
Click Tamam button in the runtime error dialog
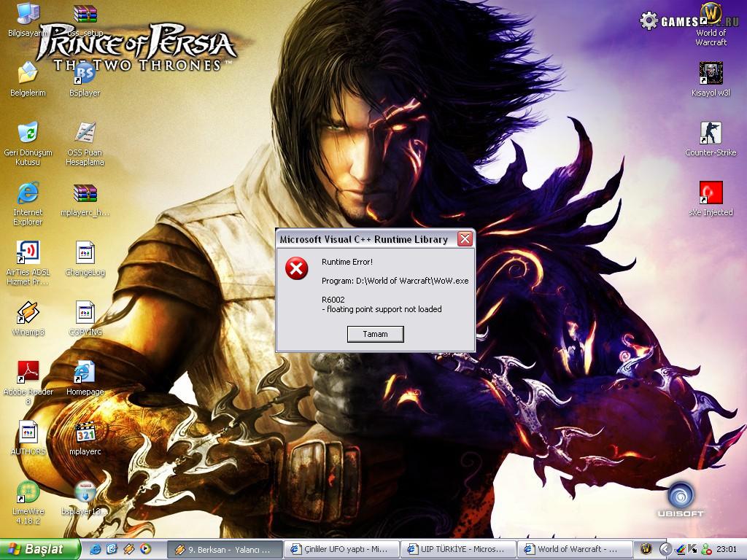pos(375,334)
